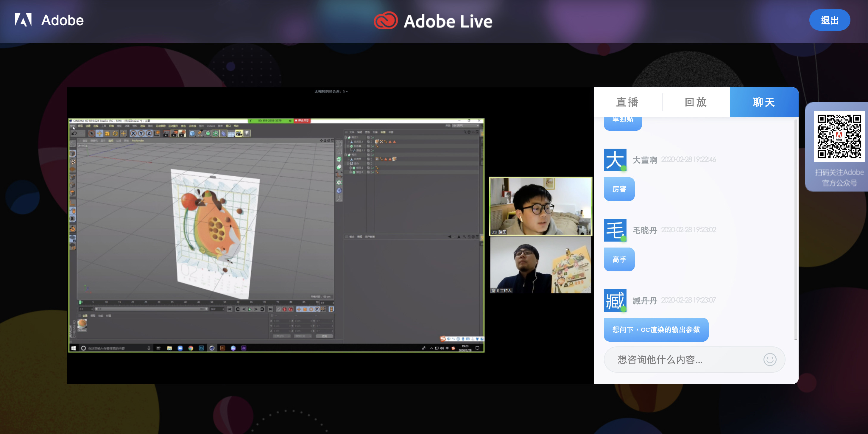Image resolution: width=868 pixels, height=434 pixels.
Task: Toggle the X axis lock button
Action: pyautogui.click(x=133, y=133)
